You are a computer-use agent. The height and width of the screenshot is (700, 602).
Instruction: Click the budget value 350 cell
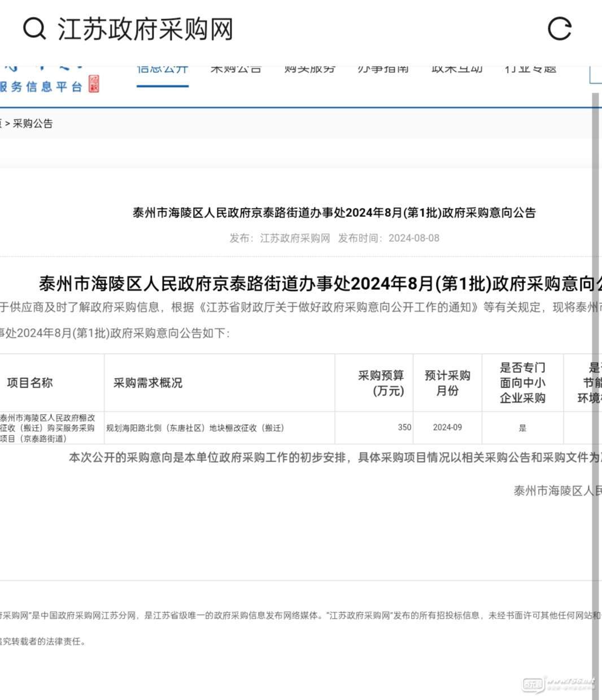coord(404,428)
